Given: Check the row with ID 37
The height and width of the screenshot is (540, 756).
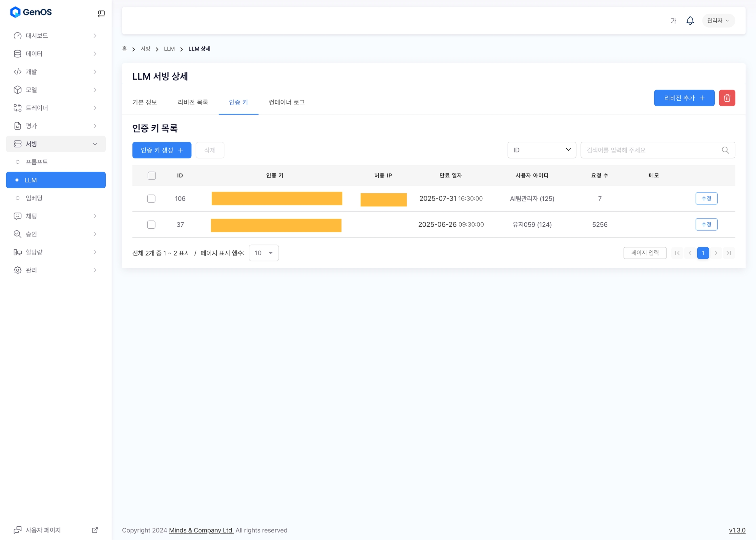Looking at the screenshot, I should coord(151,225).
